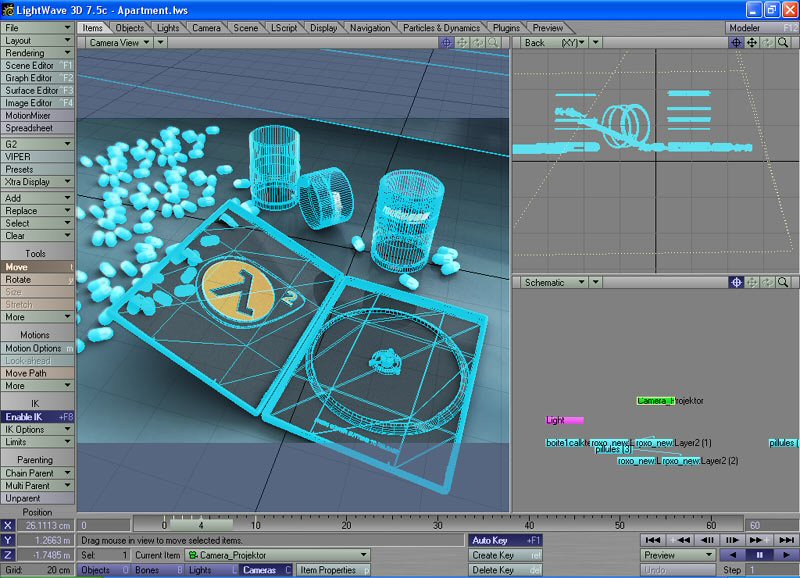Open the Objects tab
Viewport: 800px width, 578px height.
click(130, 28)
